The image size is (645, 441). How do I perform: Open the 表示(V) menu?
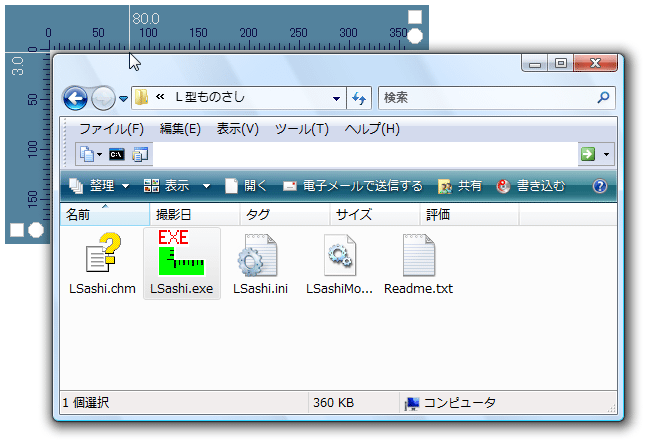(238, 129)
